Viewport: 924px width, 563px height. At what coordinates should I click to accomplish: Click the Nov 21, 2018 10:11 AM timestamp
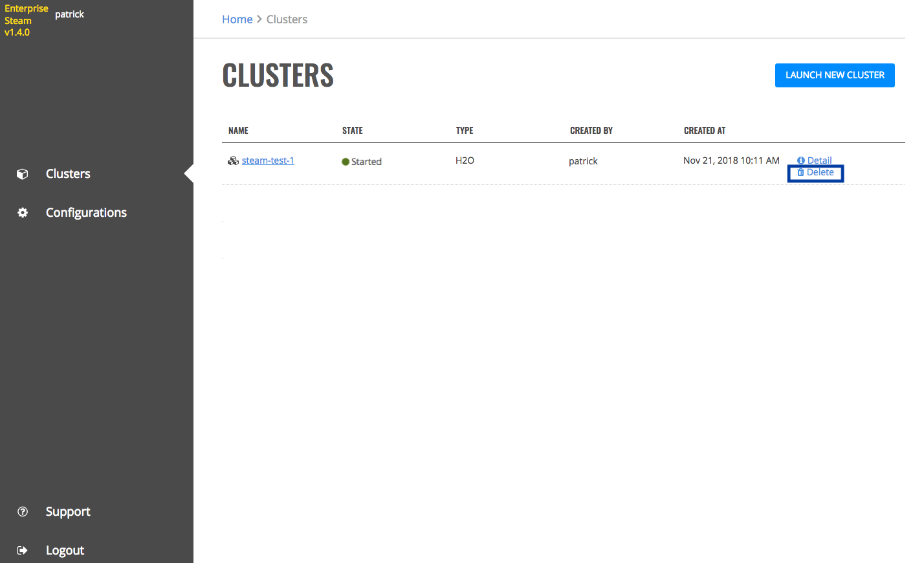tap(731, 160)
